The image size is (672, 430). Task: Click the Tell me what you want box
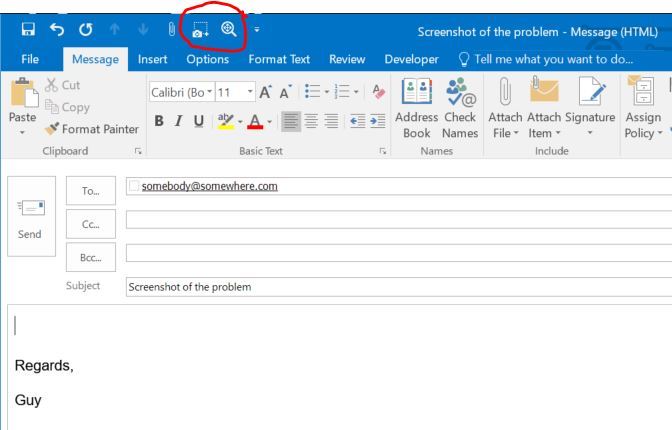point(546,59)
